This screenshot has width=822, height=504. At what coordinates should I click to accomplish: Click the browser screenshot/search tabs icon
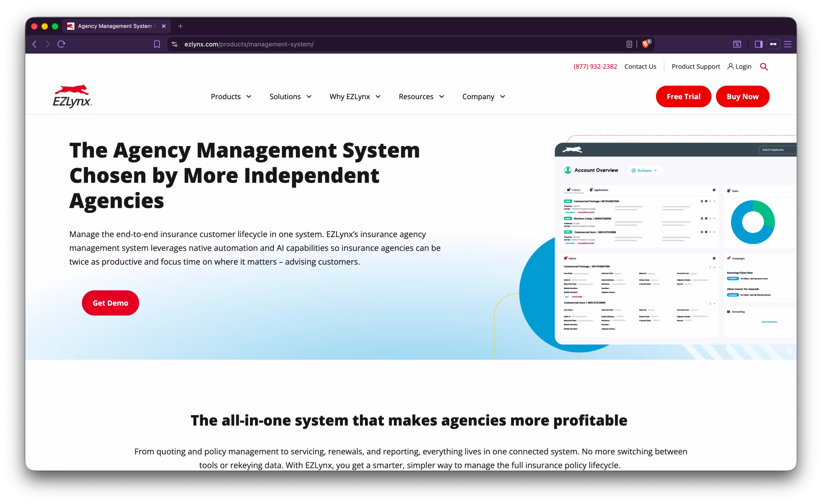(x=737, y=44)
